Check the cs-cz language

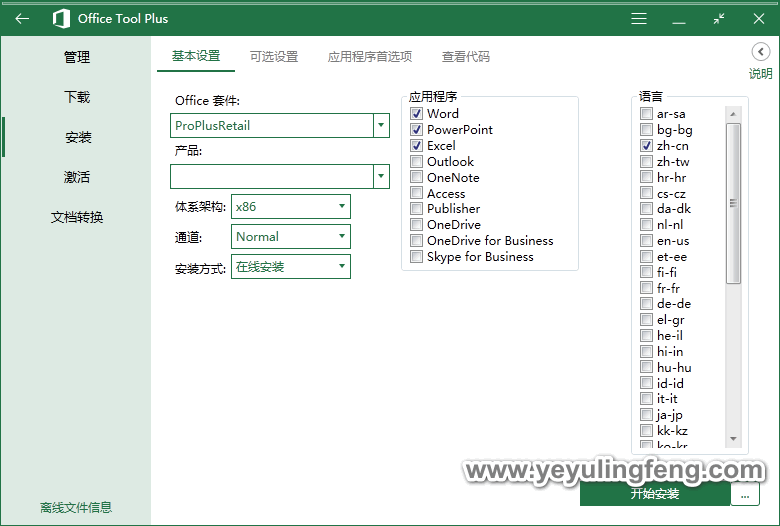coord(646,193)
